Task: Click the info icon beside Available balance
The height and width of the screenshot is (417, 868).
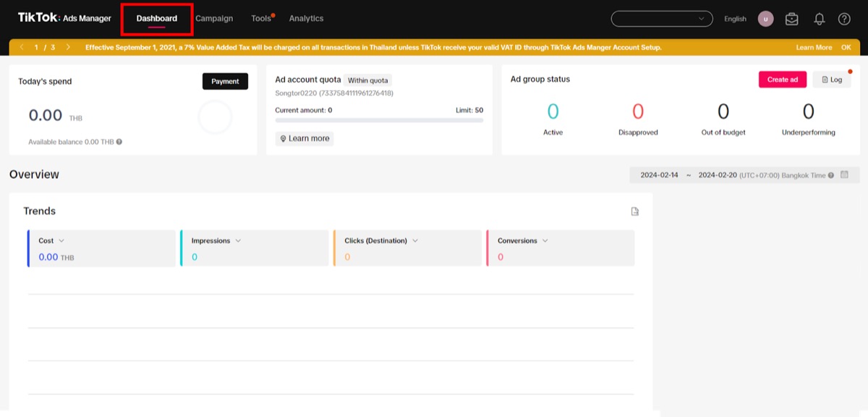Action: coord(119,142)
